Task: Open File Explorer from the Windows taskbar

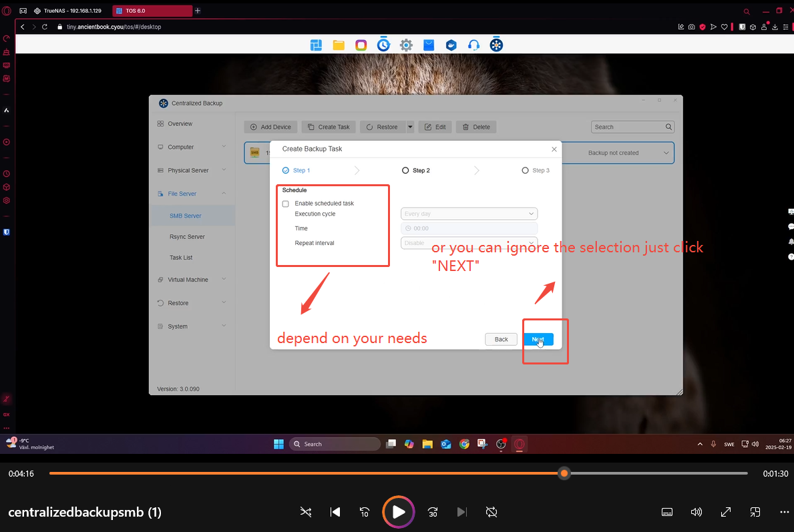Action: (x=427, y=444)
